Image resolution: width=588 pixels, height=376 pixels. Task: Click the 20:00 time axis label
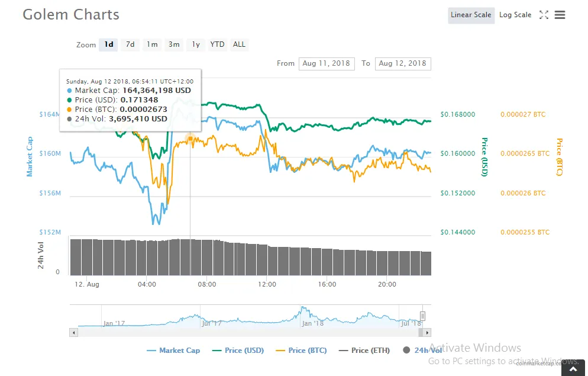pyautogui.click(x=387, y=284)
